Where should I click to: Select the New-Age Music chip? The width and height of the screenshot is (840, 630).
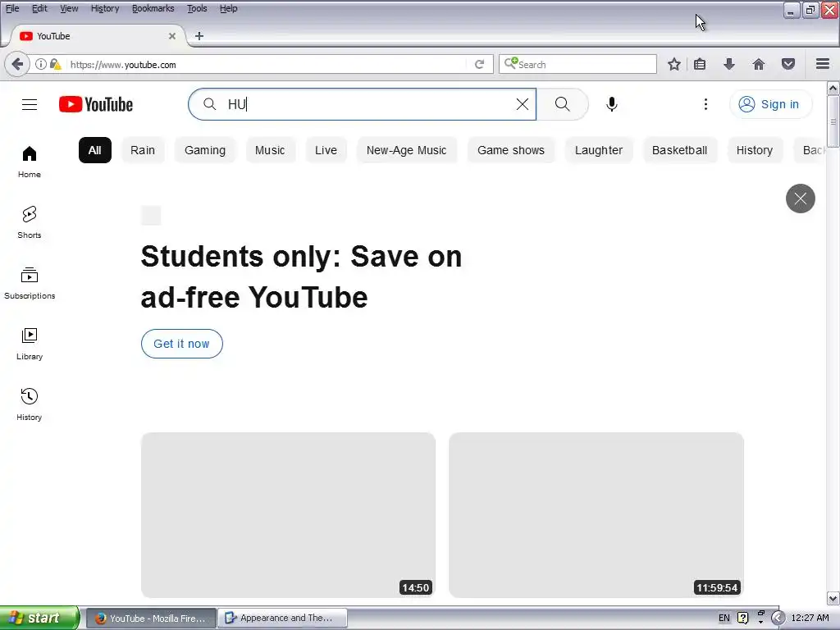point(407,151)
